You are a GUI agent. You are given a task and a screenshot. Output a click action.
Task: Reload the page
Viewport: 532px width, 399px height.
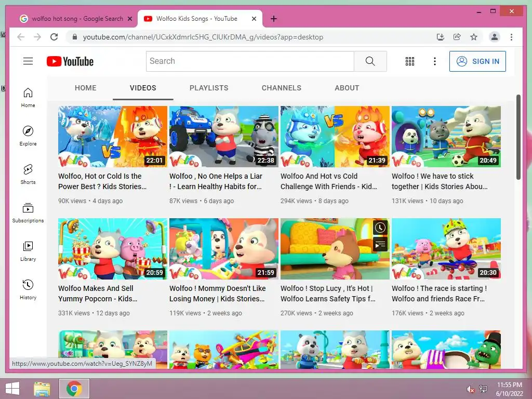point(54,37)
